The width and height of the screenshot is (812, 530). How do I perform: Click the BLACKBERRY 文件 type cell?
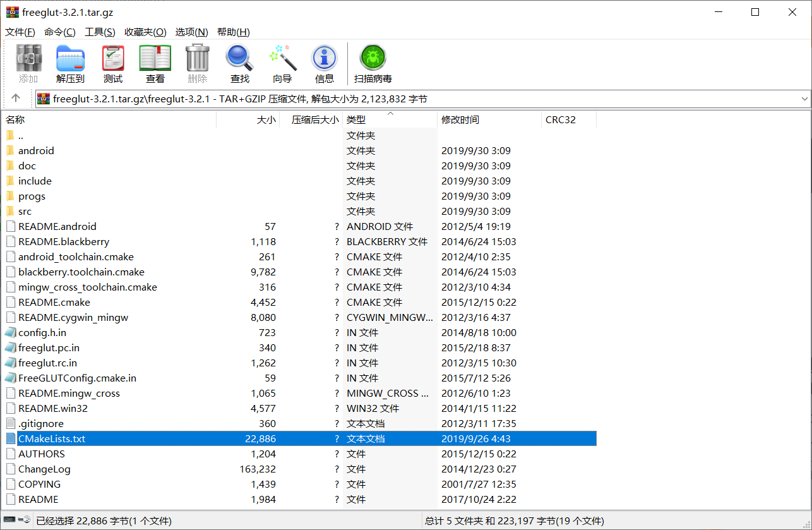pyautogui.click(x=387, y=241)
